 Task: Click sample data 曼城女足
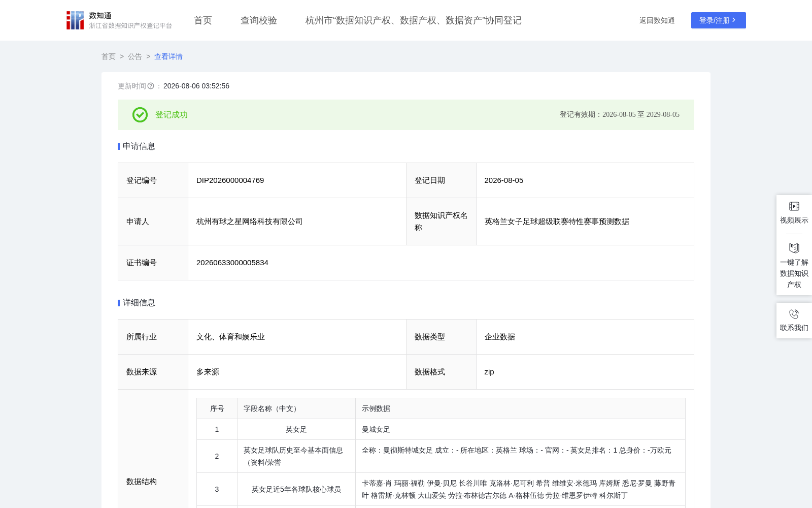pos(376,429)
